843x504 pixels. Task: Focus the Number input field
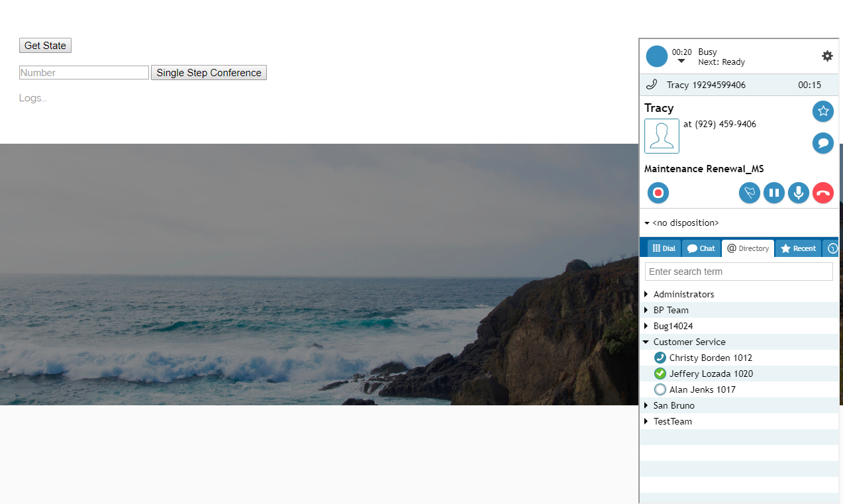click(84, 73)
